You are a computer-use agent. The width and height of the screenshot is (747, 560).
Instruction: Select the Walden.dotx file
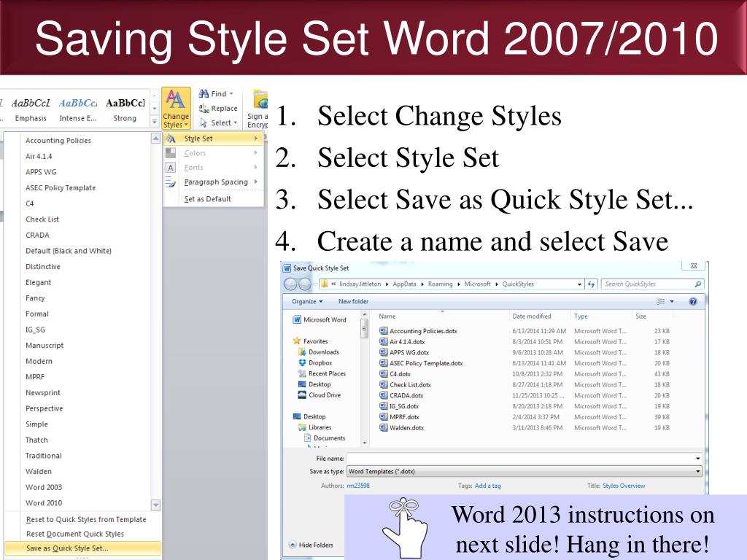click(x=402, y=427)
